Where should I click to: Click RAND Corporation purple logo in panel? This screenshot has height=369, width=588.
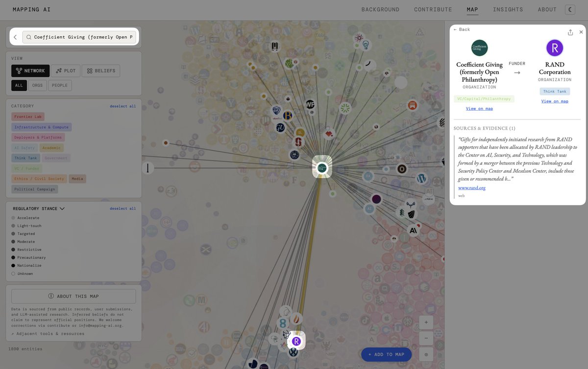pos(555,48)
